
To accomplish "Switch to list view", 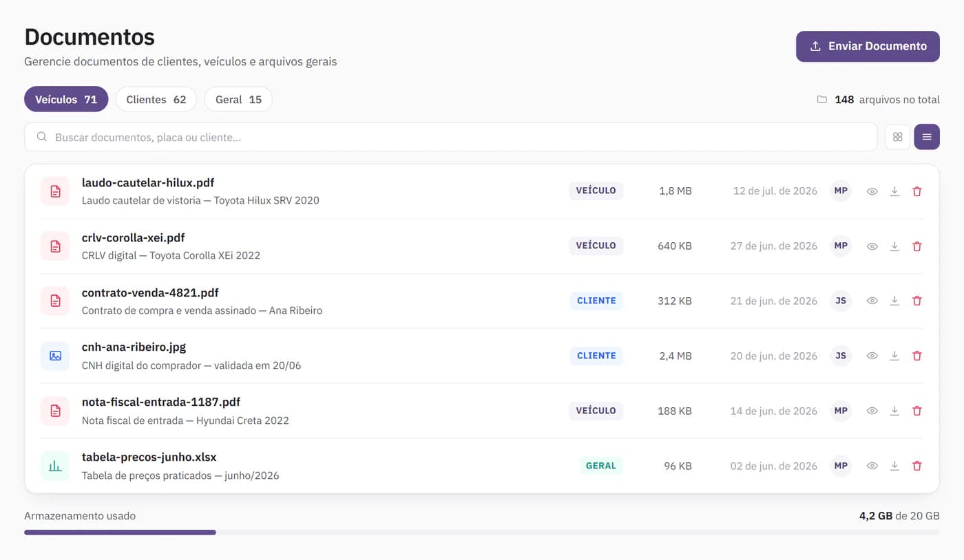I will [927, 137].
